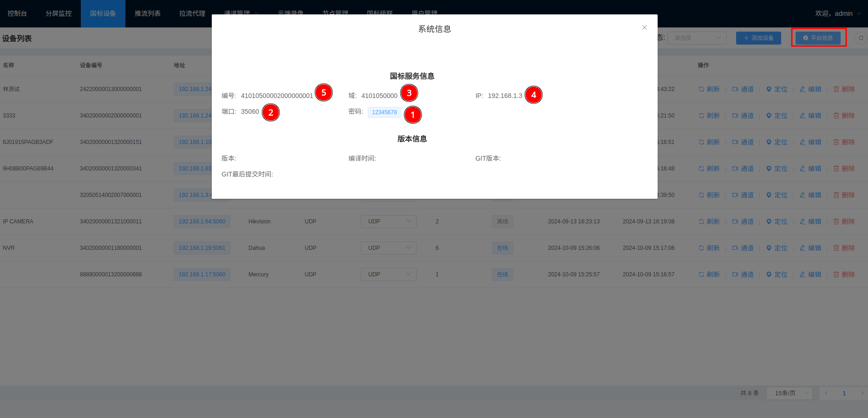Image resolution: width=868 pixels, height=418 pixels.
Task: Click the 添加设备 button
Action: pos(758,38)
